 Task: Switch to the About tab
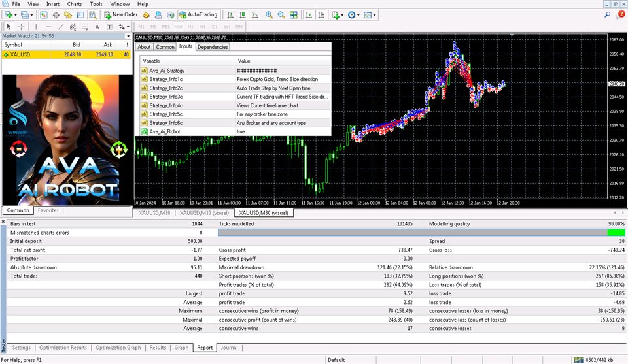click(x=144, y=47)
